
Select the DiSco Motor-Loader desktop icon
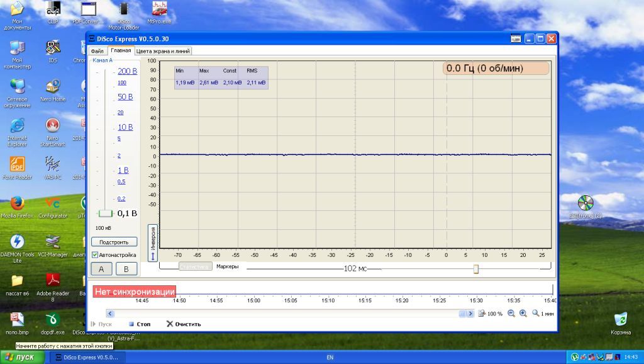[x=124, y=16]
